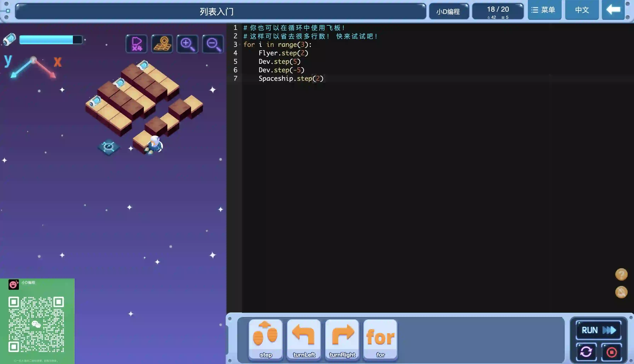The image size is (634, 364).
Task: Click the blue energy progress bar
Action: (x=51, y=40)
